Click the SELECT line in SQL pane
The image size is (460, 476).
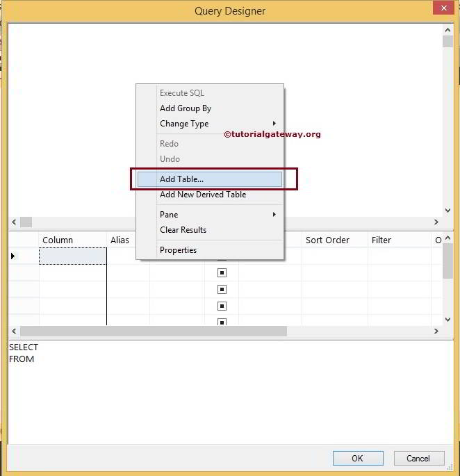24,347
